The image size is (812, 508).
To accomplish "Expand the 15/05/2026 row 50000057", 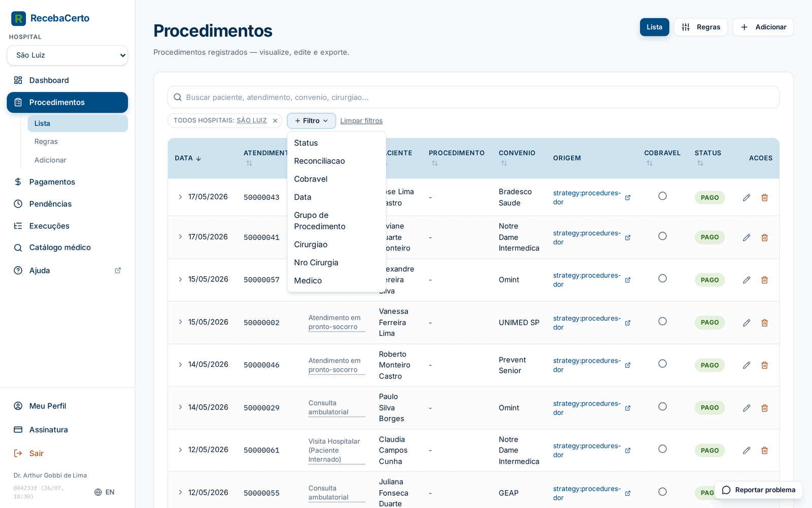I will pos(180,279).
